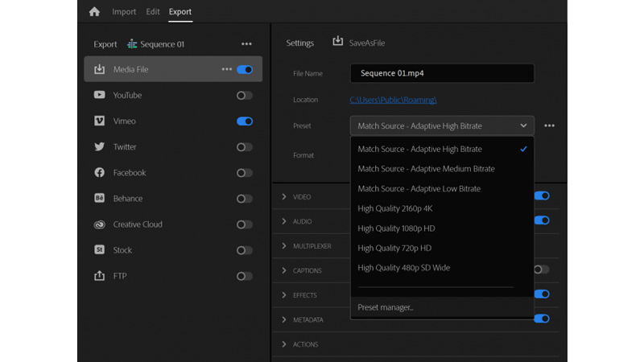This screenshot has width=644, height=362.
Task: Turn off the Media File toggle
Action: [x=245, y=70]
